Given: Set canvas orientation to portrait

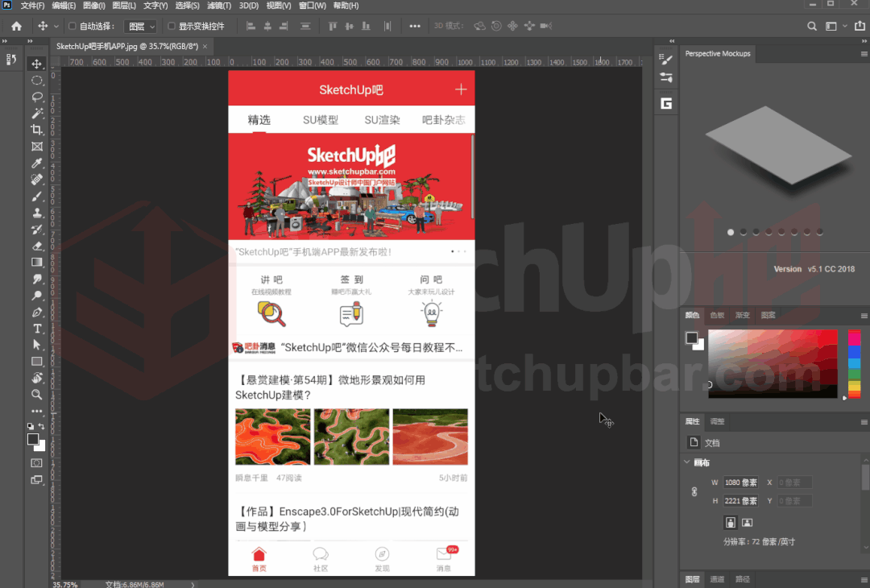Looking at the screenshot, I should pos(731,523).
